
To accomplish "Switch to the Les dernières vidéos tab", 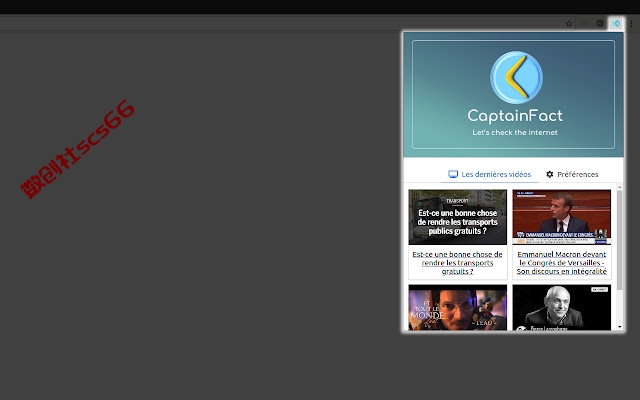I will (x=490, y=174).
